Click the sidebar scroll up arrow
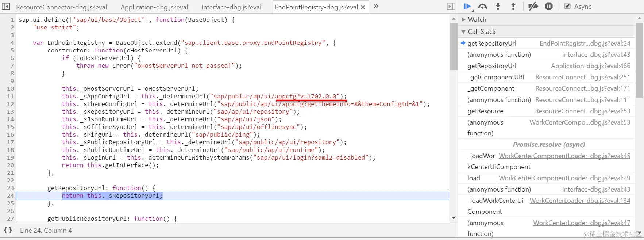644x240 pixels. (x=639, y=18)
